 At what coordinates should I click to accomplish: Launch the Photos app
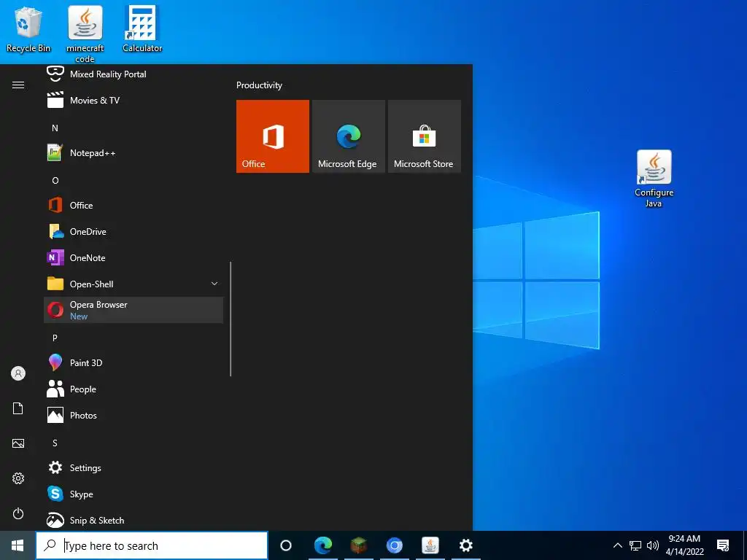133,415
